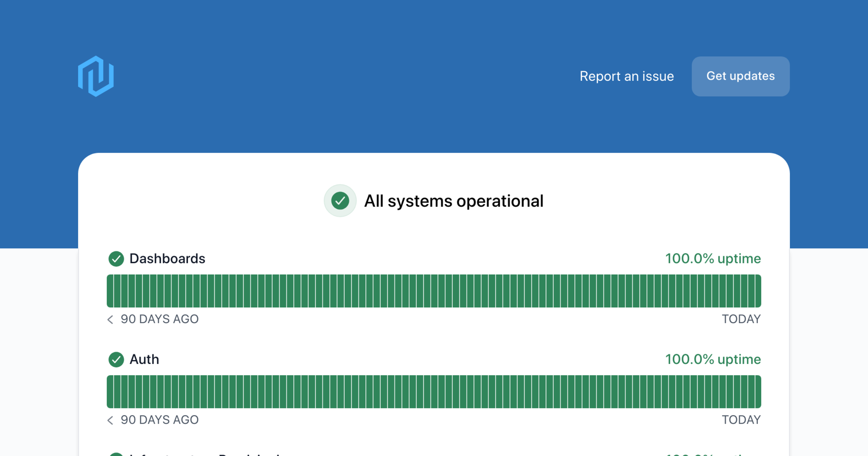Screen dimensions: 868x456
Task: Click the TODAY label under Auth chart
Action: (x=741, y=420)
